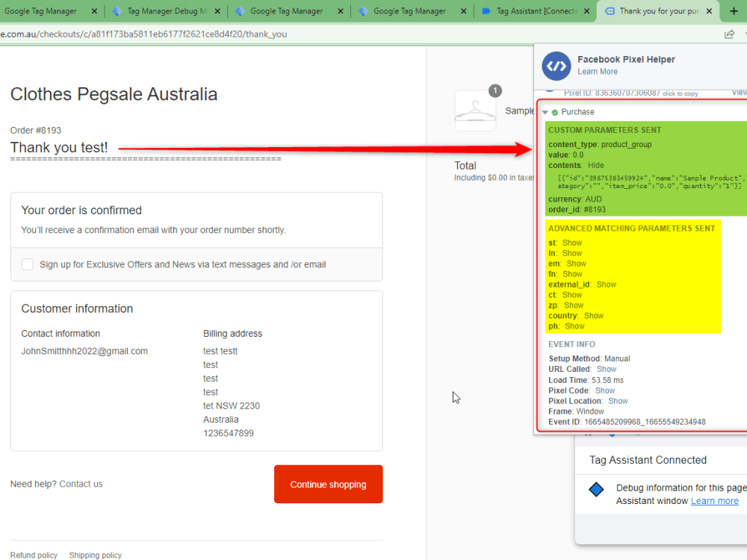The height and width of the screenshot is (560, 747).
Task: Show the zp advanced matching value
Action: [574, 305]
